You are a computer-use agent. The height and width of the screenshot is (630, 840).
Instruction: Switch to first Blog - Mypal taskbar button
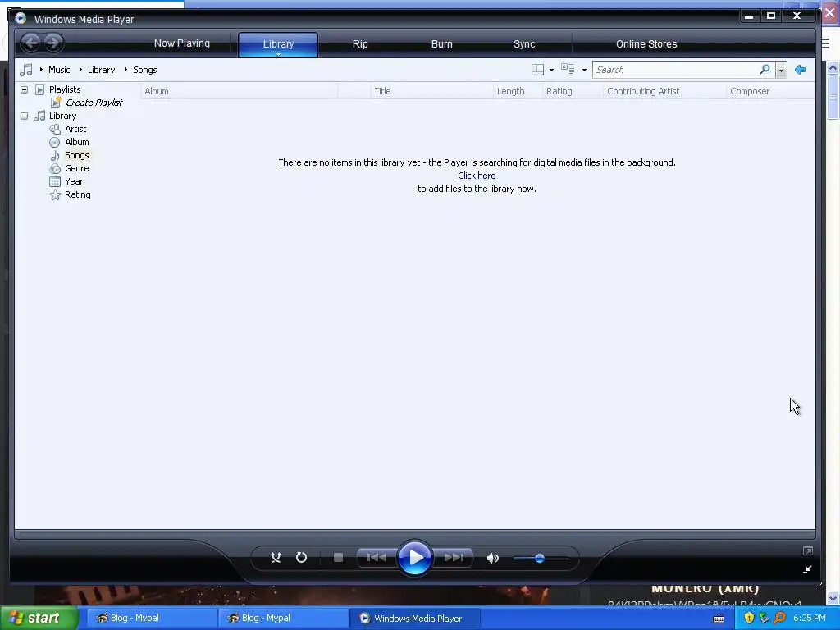(151, 619)
